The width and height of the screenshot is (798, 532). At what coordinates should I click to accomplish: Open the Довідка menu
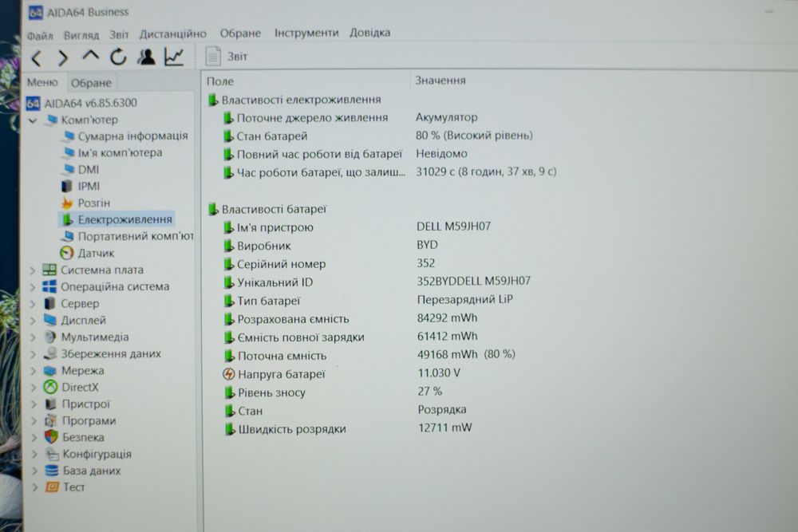(x=370, y=33)
